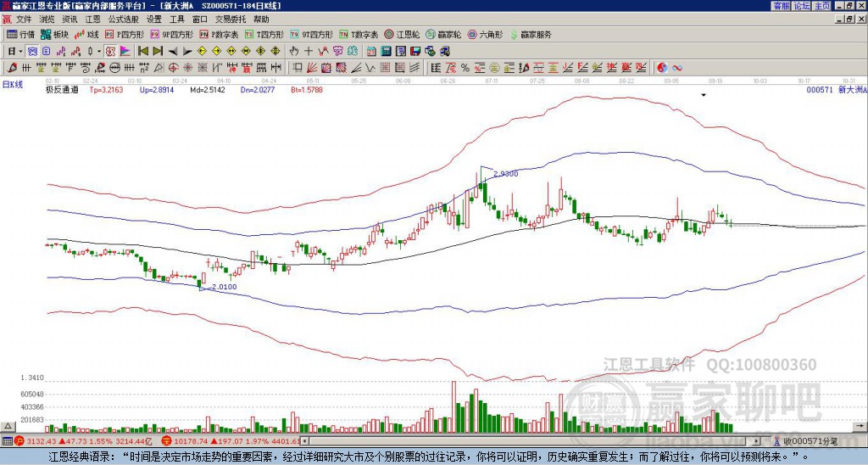The image size is (868, 465).
Task: Jump to first bar icon
Action: click(x=142, y=52)
